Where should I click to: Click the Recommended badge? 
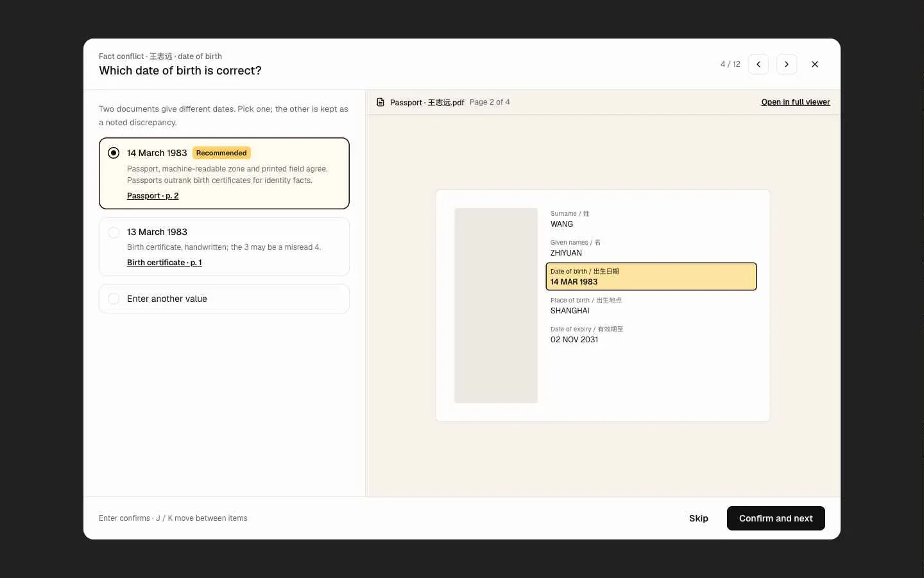(221, 153)
